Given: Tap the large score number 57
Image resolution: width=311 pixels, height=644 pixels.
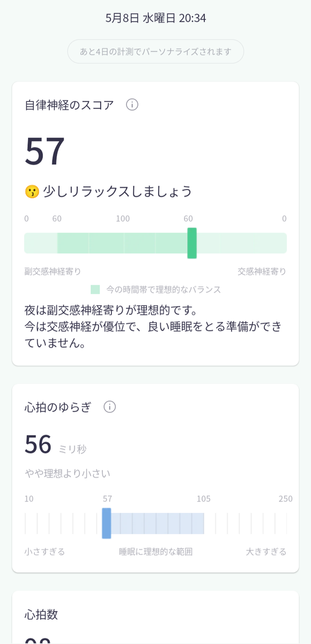Looking at the screenshot, I should (45, 151).
